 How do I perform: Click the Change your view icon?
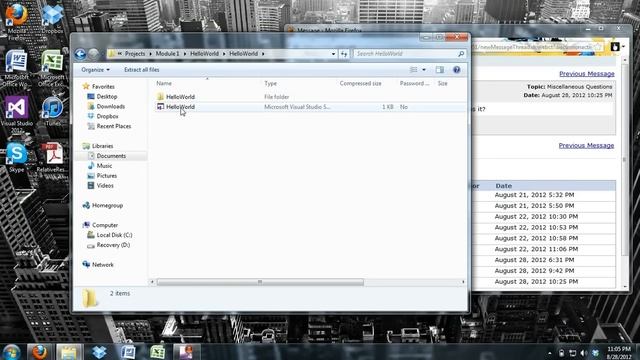[x=413, y=70]
